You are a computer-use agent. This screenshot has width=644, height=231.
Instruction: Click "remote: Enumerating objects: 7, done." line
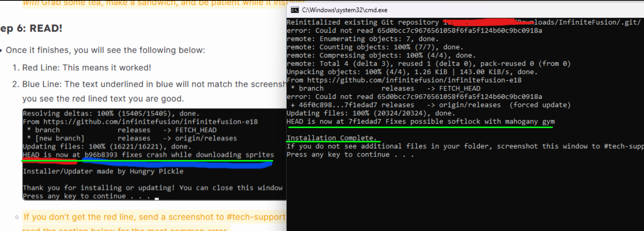pyautogui.click(x=362, y=39)
